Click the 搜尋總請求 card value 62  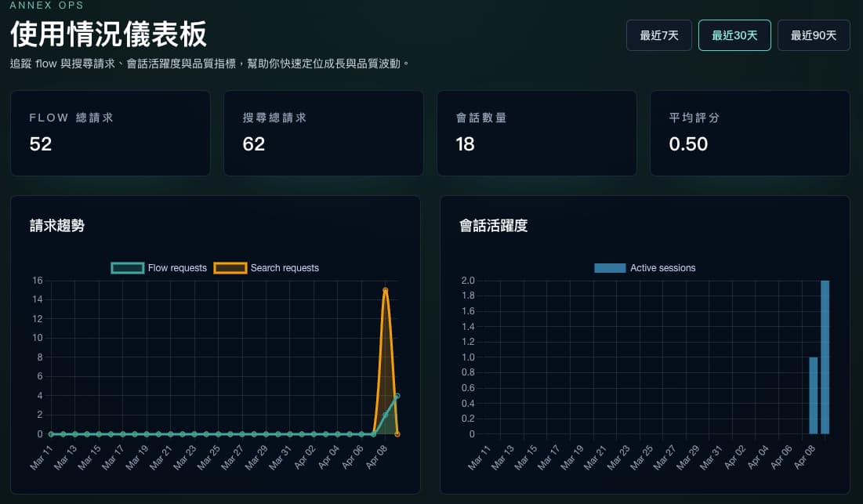[254, 144]
